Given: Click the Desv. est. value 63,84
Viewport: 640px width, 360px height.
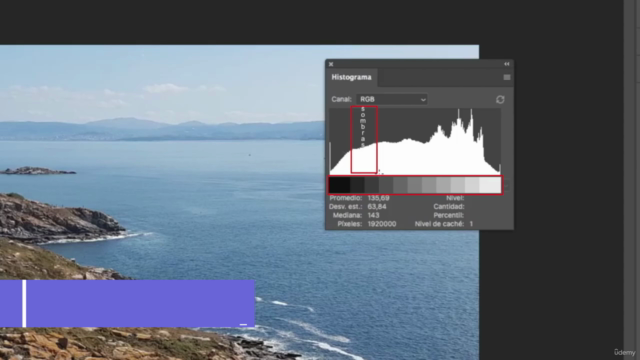Looking at the screenshot, I should tap(377, 207).
